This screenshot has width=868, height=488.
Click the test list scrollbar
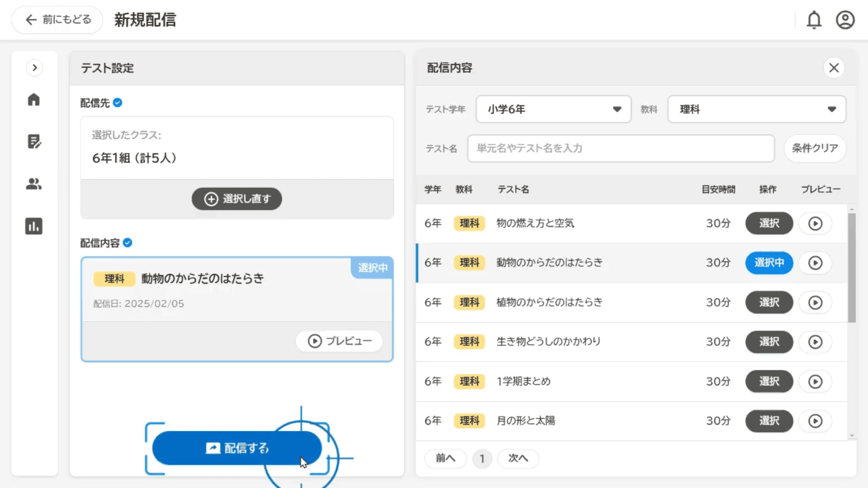852,267
